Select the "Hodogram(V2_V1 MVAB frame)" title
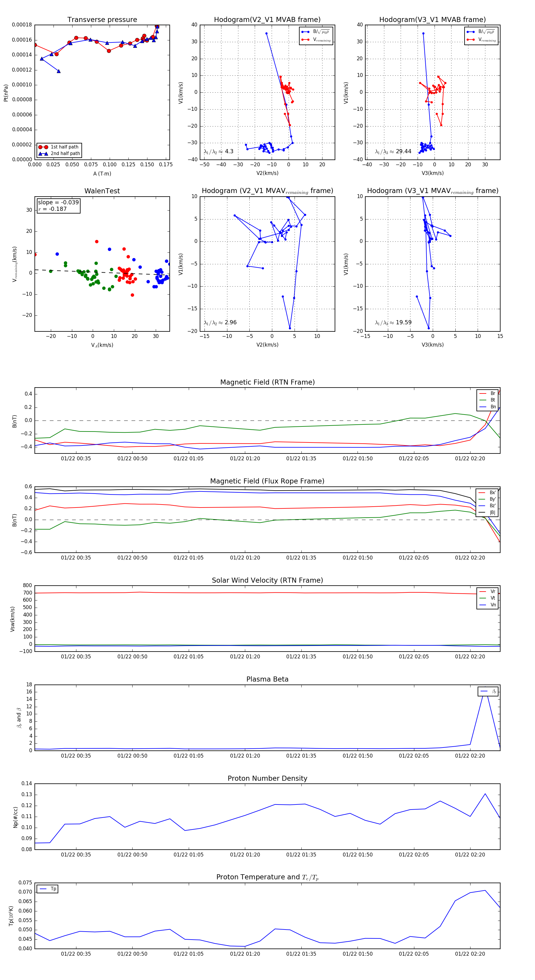Screen dimensions: 535x980 [x=267, y=20]
